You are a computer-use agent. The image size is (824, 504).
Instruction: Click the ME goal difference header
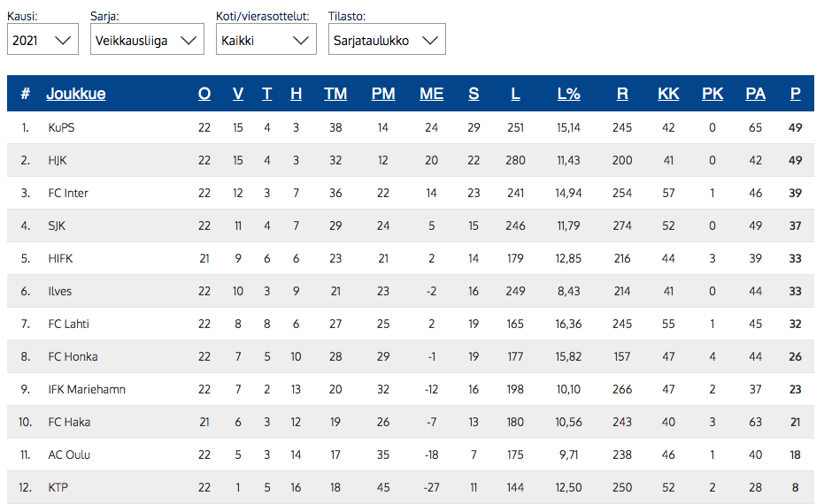click(431, 94)
